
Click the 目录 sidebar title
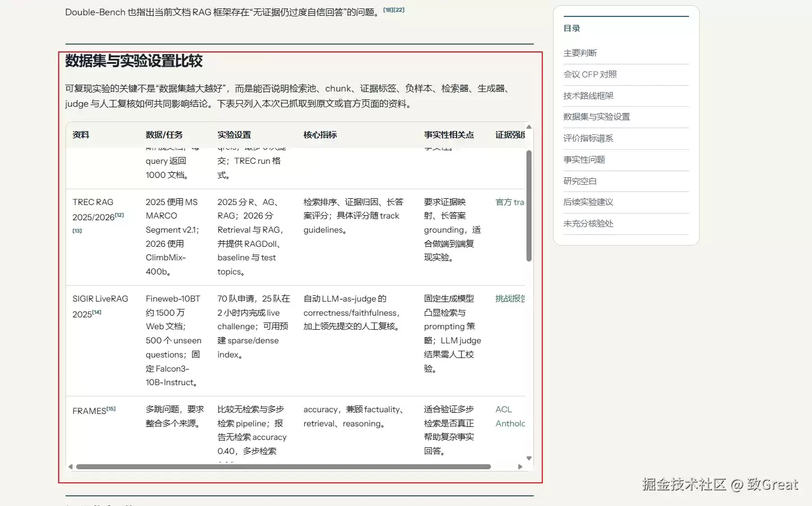572,28
